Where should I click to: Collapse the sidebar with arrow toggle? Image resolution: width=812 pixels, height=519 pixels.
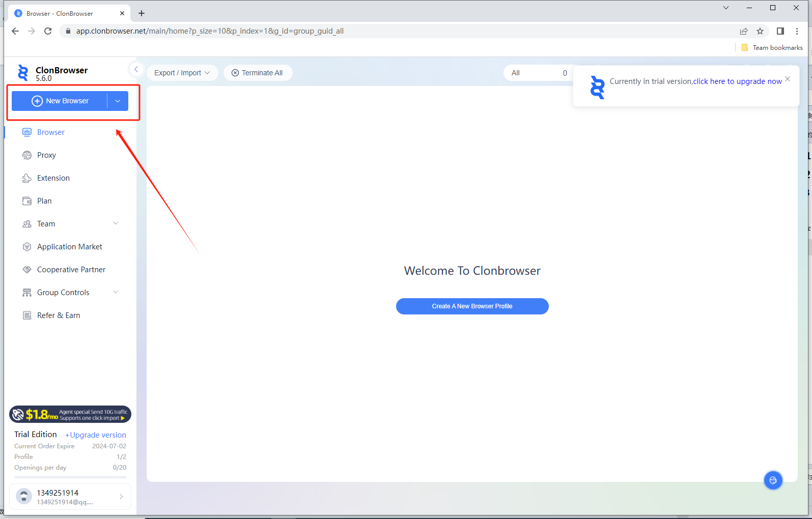(136, 69)
